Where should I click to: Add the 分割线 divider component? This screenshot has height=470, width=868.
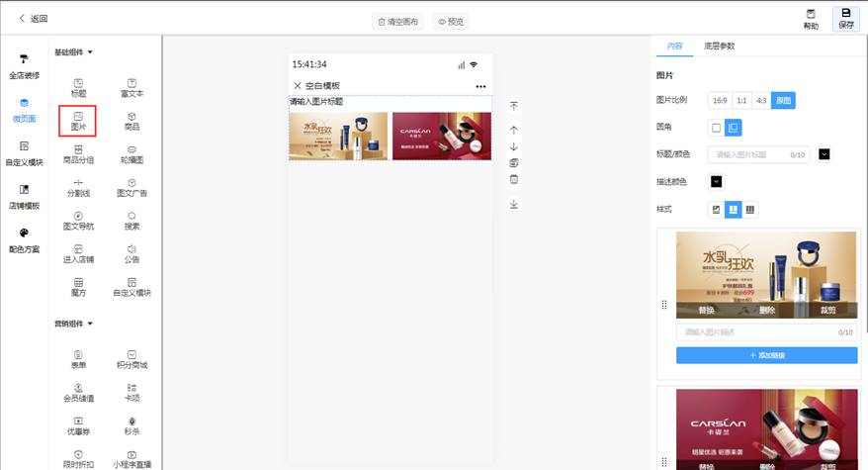pyautogui.click(x=78, y=187)
